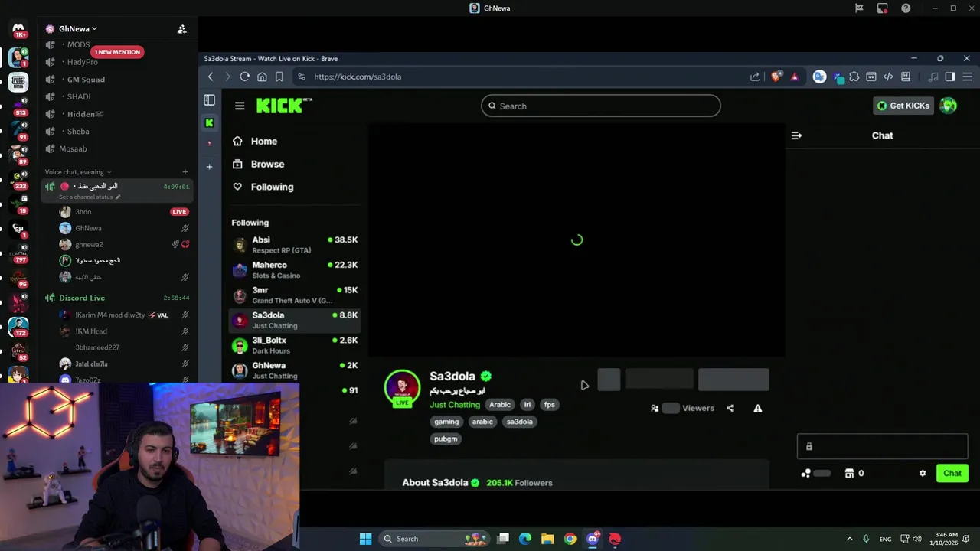980x551 pixels.
Task: Collapse the Kick chat panel arrow
Action: tap(796, 135)
